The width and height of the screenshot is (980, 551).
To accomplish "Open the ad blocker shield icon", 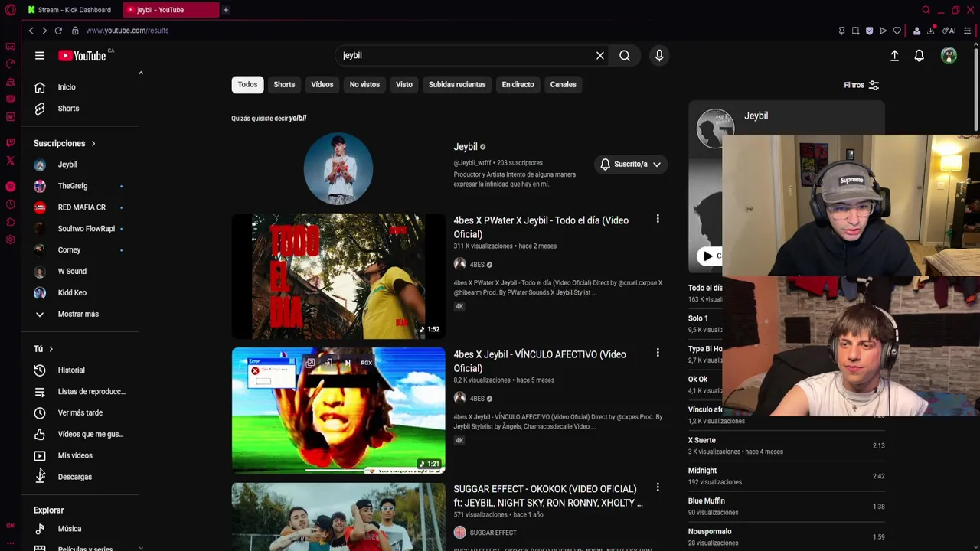I will (869, 31).
